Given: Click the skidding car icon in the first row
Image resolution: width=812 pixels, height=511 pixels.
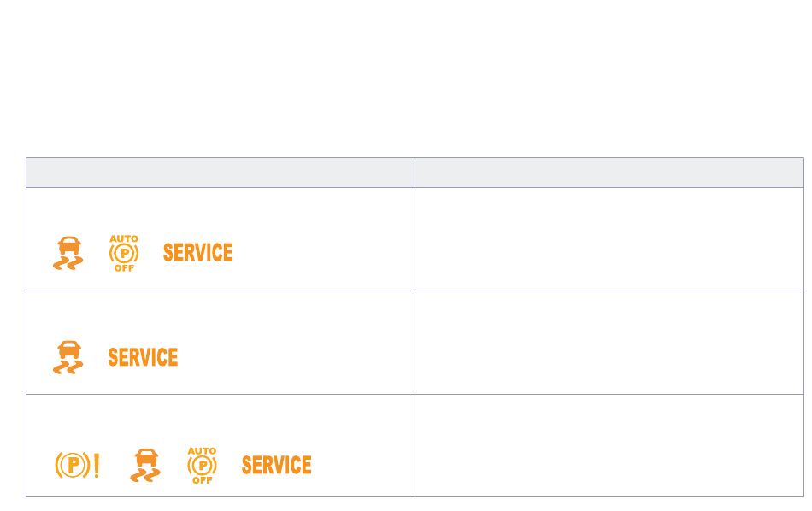Looking at the screenshot, I should (x=68, y=253).
